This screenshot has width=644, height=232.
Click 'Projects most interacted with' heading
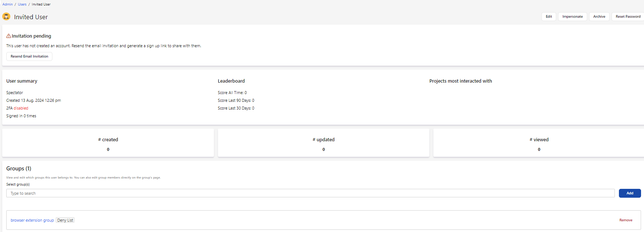point(461,81)
